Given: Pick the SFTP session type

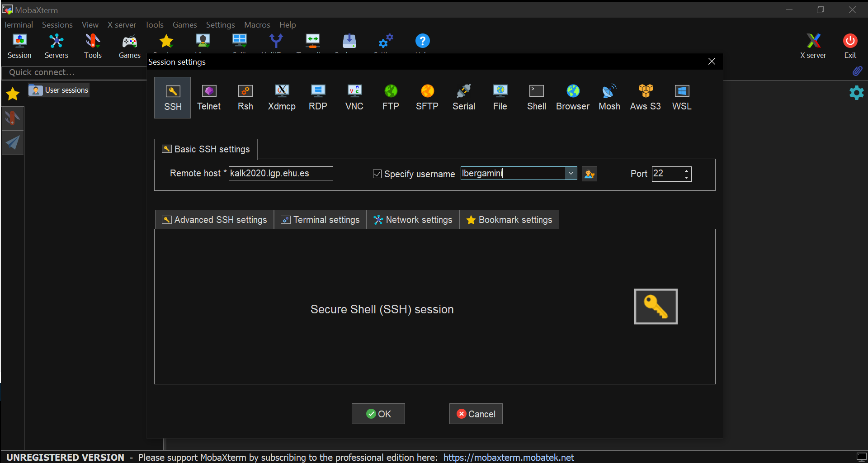Looking at the screenshot, I should click(x=427, y=97).
